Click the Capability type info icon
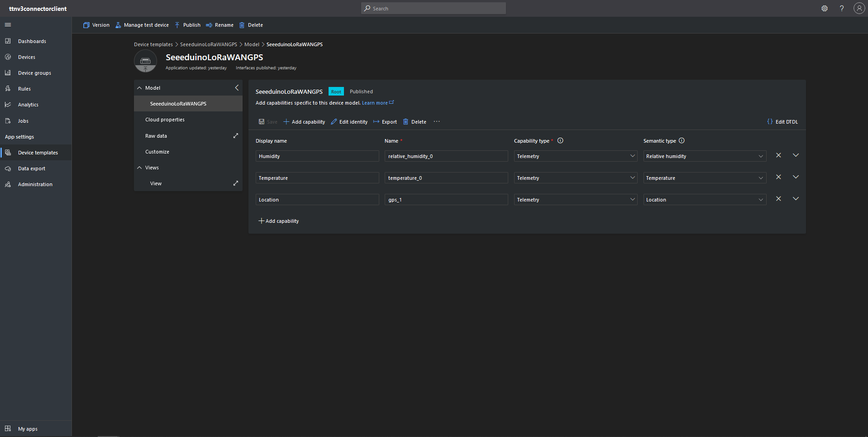 pos(560,141)
